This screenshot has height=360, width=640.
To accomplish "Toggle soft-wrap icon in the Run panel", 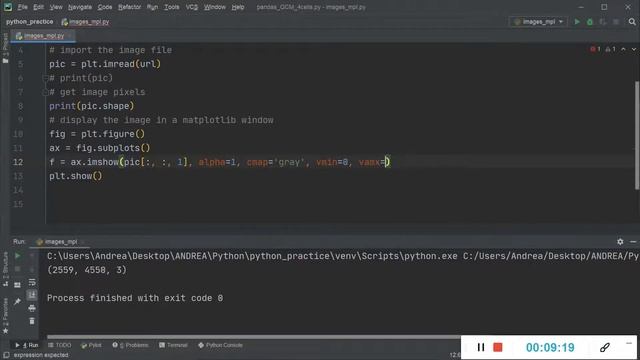I will click(32, 282).
